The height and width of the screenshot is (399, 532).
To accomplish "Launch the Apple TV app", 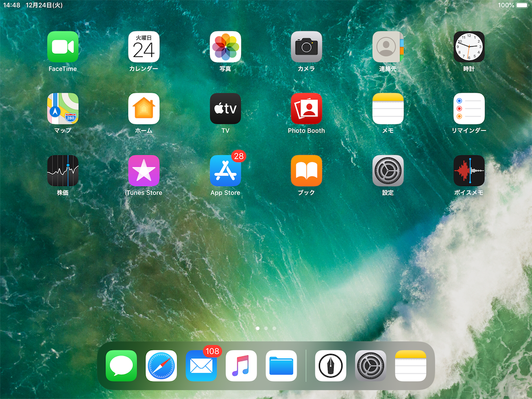I will (x=225, y=109).
